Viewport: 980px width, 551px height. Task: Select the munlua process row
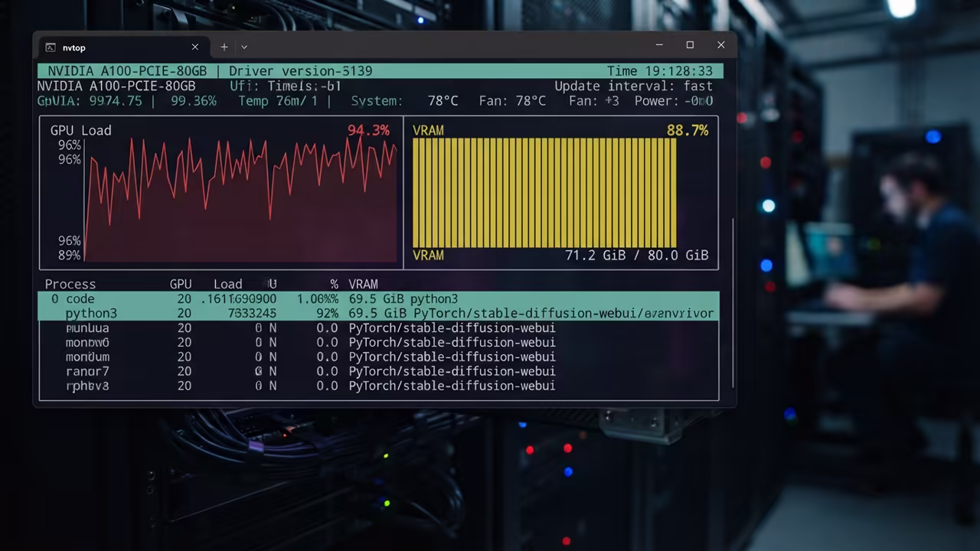[x=378, y=328]
